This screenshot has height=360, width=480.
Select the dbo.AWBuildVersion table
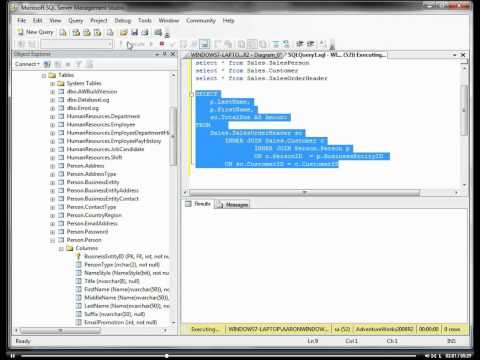coord(92,91)
